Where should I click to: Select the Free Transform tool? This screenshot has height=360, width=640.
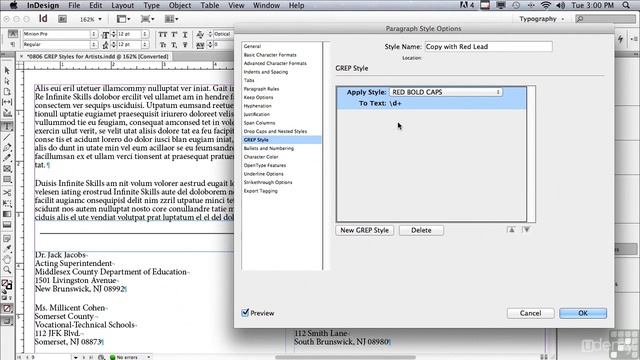click(7, 203)
